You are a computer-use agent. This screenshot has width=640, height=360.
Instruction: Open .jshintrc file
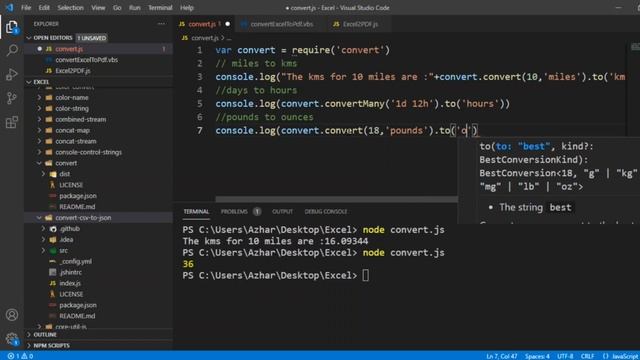click(98, 272)
